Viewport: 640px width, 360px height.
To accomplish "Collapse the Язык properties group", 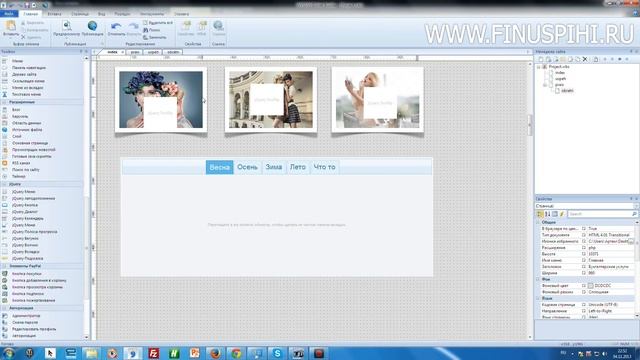I will pos(538,298).
